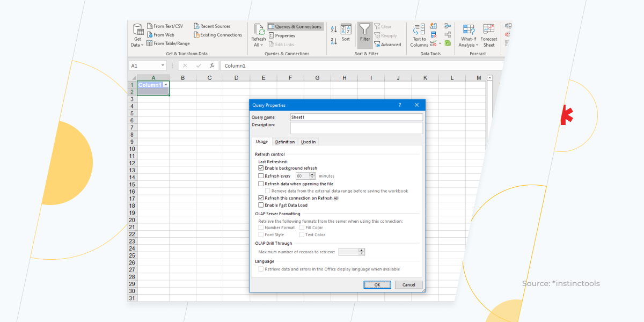This screenshot has width=644, height=322.
Task: Click the Description text box
Action: [356, 128]
